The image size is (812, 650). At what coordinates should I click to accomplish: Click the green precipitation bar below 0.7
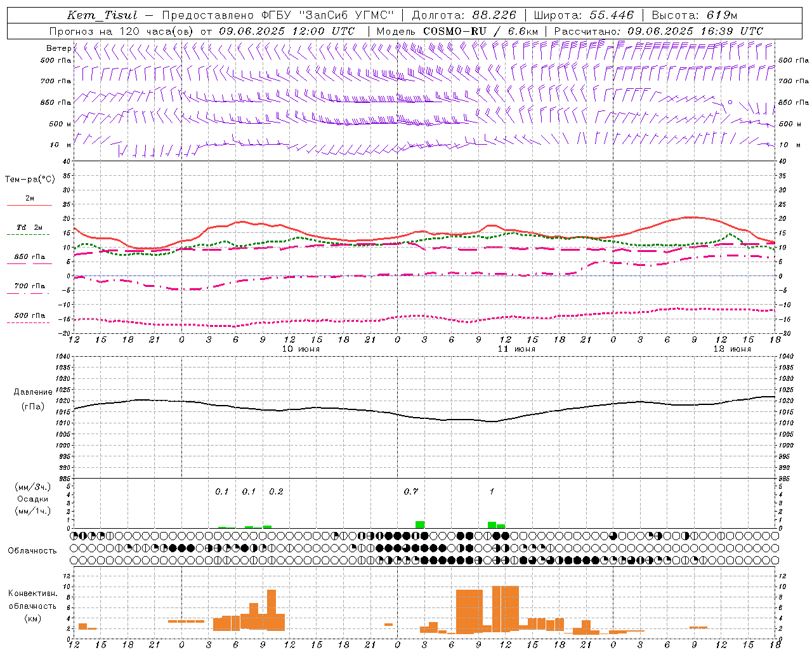tap(420, 524)
